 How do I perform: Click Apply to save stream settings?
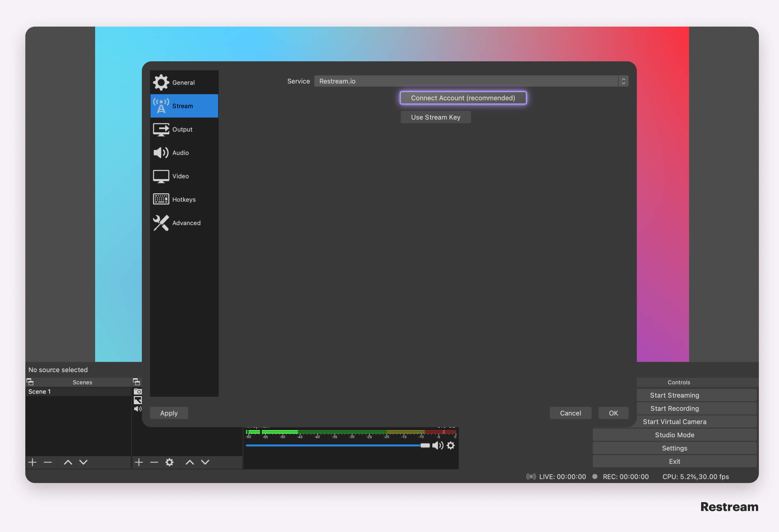(x=169, y=413)
